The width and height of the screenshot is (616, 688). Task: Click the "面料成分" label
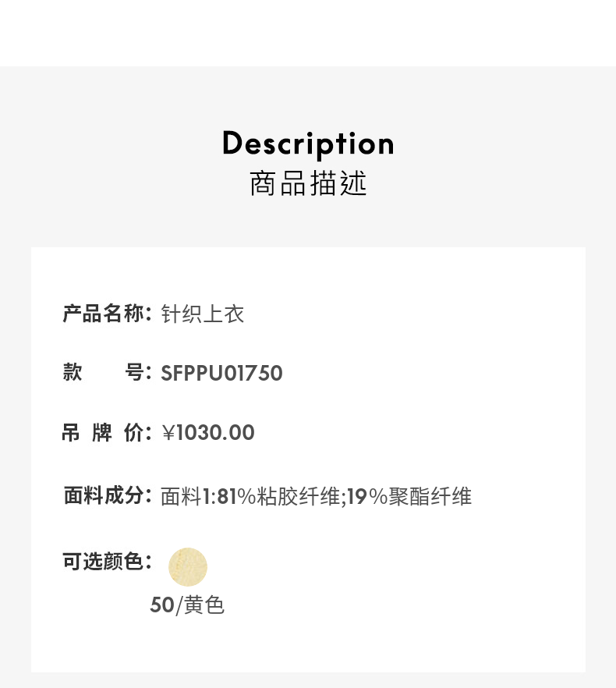coord(104,496)
